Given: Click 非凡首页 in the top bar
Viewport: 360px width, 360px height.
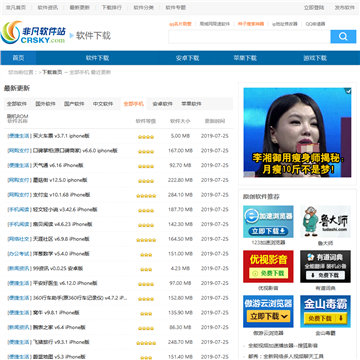Looking at the screenshot, I should 16,7.
